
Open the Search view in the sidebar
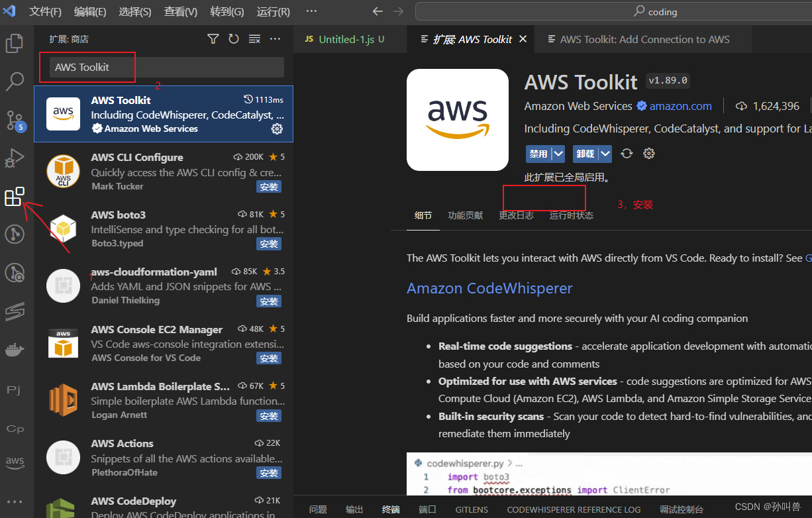[15, 81]
